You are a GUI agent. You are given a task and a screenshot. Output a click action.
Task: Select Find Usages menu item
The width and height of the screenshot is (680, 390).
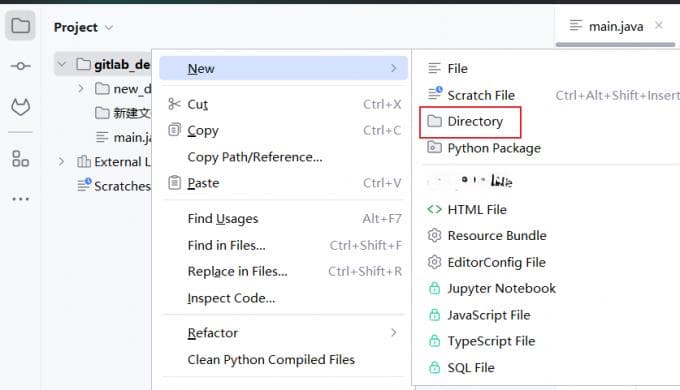point(284,219)
